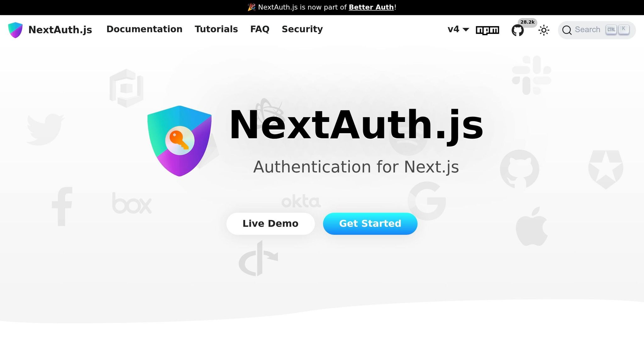This screenshot has width=644, height=362.
Task: Open the v4 version dropdown
Action: click(458, 29)
